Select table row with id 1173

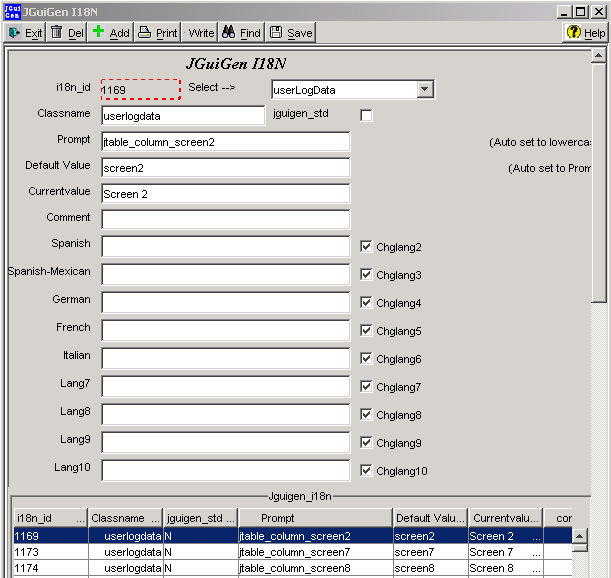293,552
